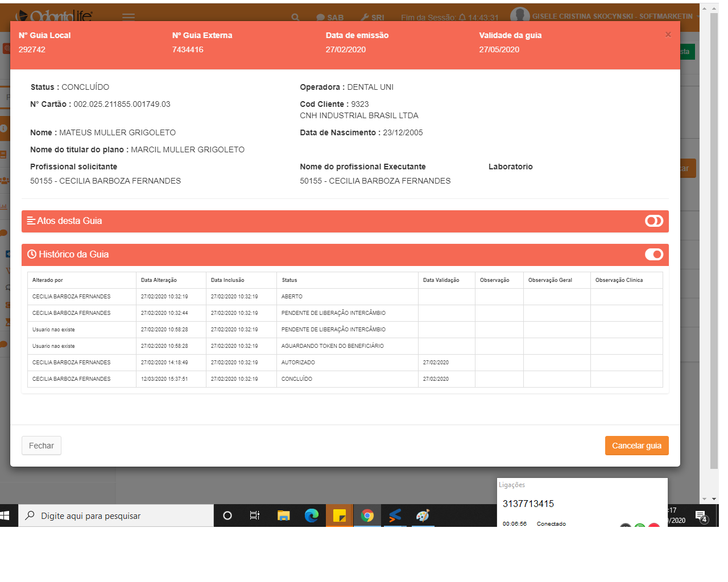728x582 pixels.
Task: Open Microsoft Edge from the taskbar
Action: point(311,516)
